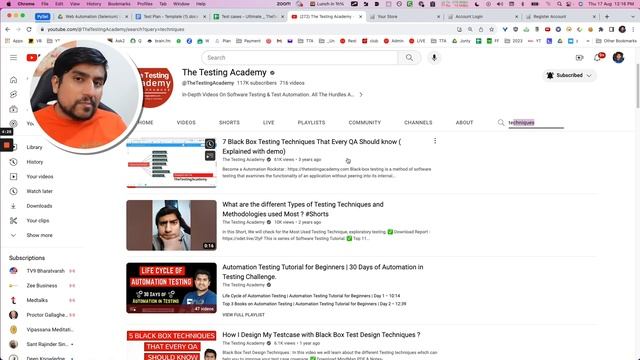640x360 pixels.
Task: Switch to channel VIDEOS tab
Action: 186,122
